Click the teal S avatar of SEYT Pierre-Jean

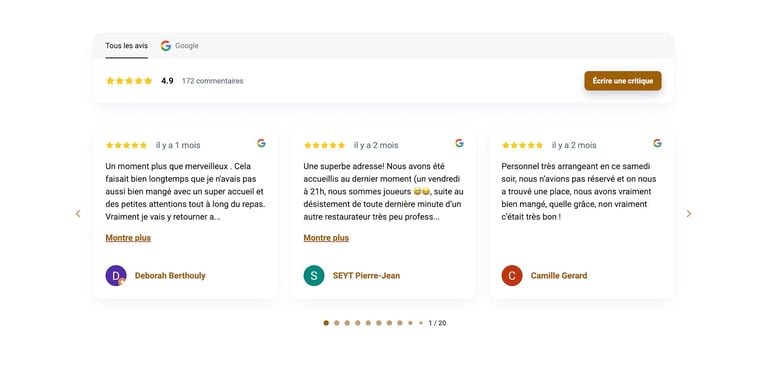[314, 275]
